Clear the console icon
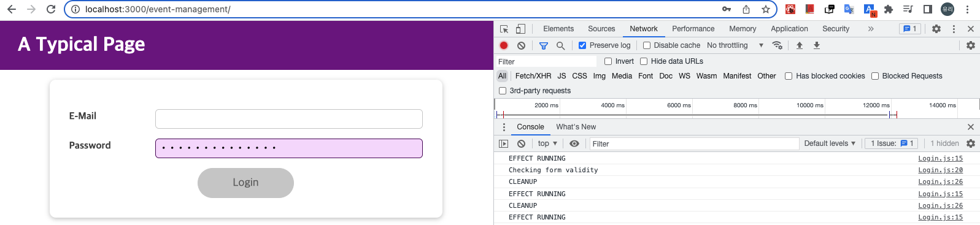 pos(521,143)
